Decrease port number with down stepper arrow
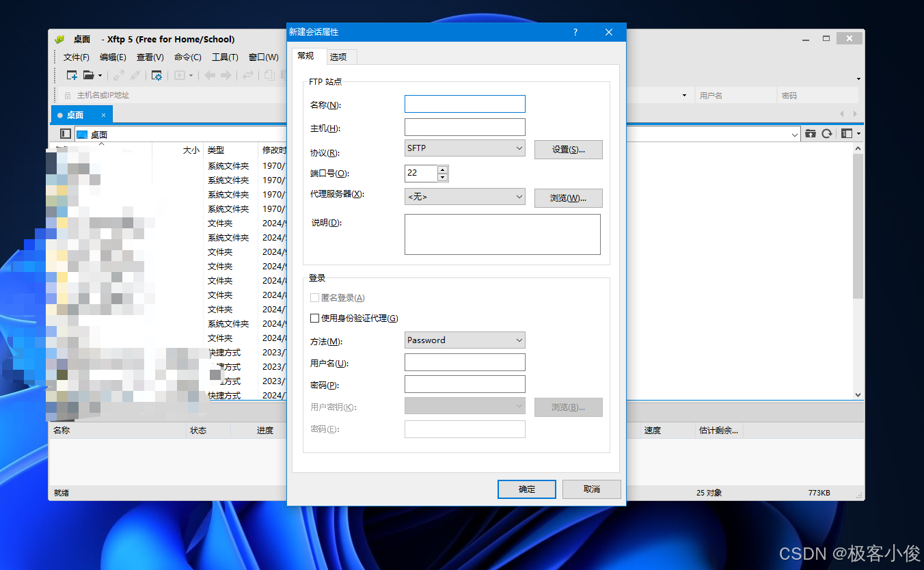Viewport: 924px width, 570px height. [x=442, y=178]
